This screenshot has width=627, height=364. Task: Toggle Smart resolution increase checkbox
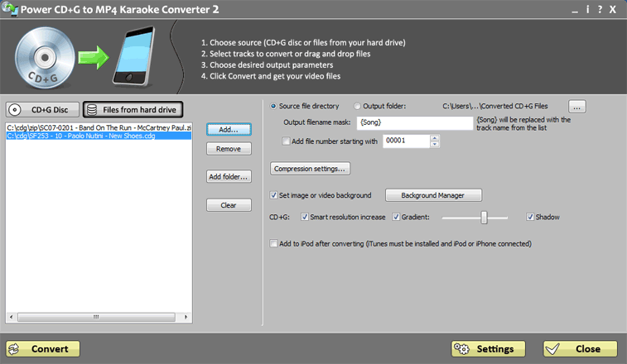click(x=305, y=217)
